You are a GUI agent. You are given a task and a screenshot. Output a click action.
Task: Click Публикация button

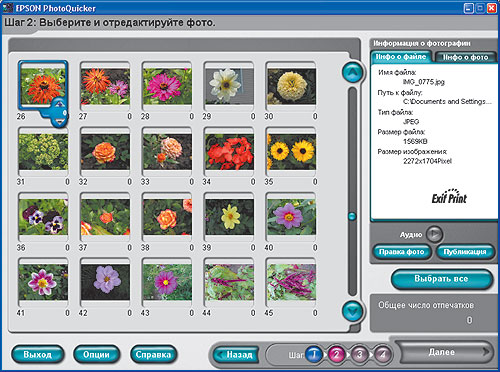point(465,252)
